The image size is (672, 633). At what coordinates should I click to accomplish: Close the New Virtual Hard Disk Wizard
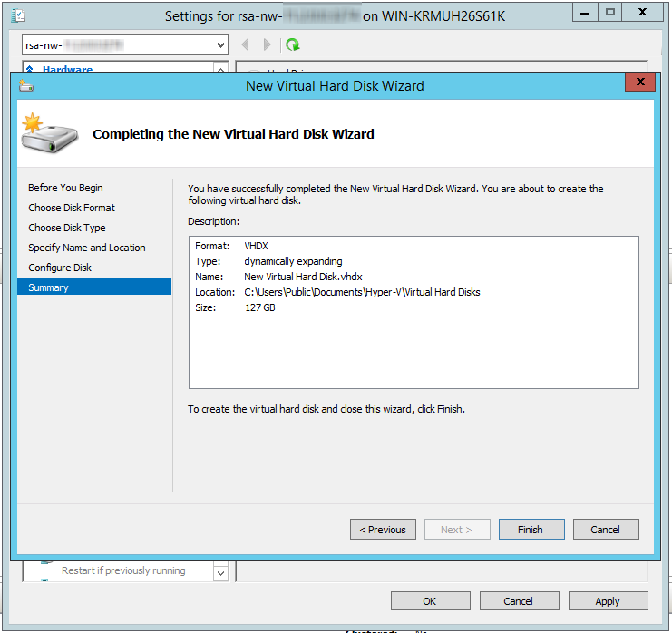click(640, 82)
